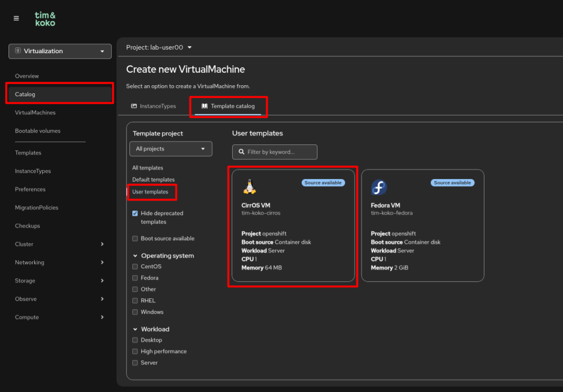This screenshot has width=563, height=392.
Task: Expand the Compute navigation section
Action: pyautogui.click(x=60, y=317)
